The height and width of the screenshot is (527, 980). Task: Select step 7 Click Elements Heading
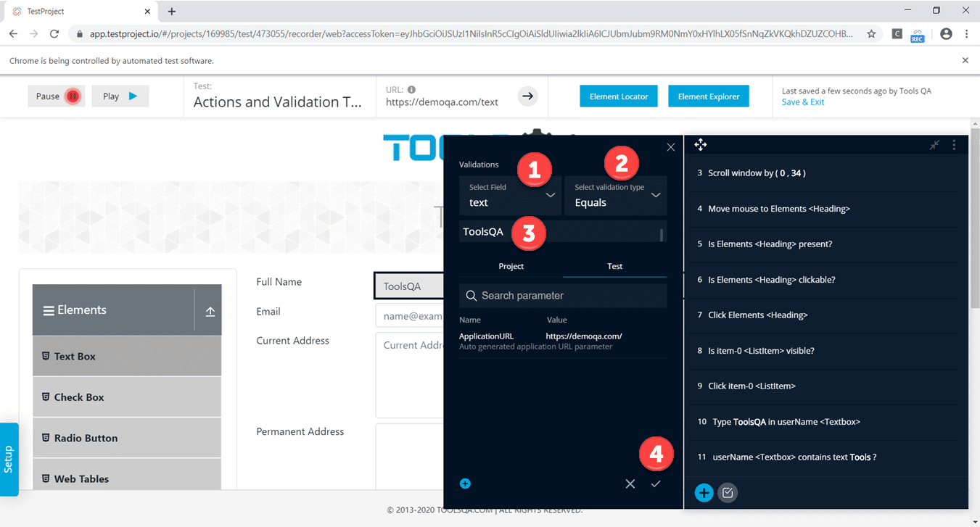point(826,315)
